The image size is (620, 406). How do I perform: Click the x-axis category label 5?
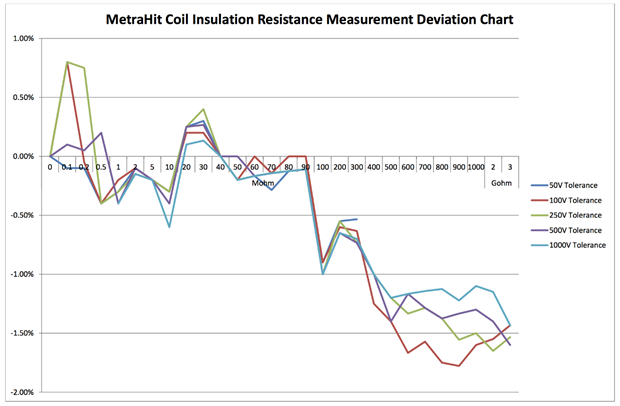[152, 167]
